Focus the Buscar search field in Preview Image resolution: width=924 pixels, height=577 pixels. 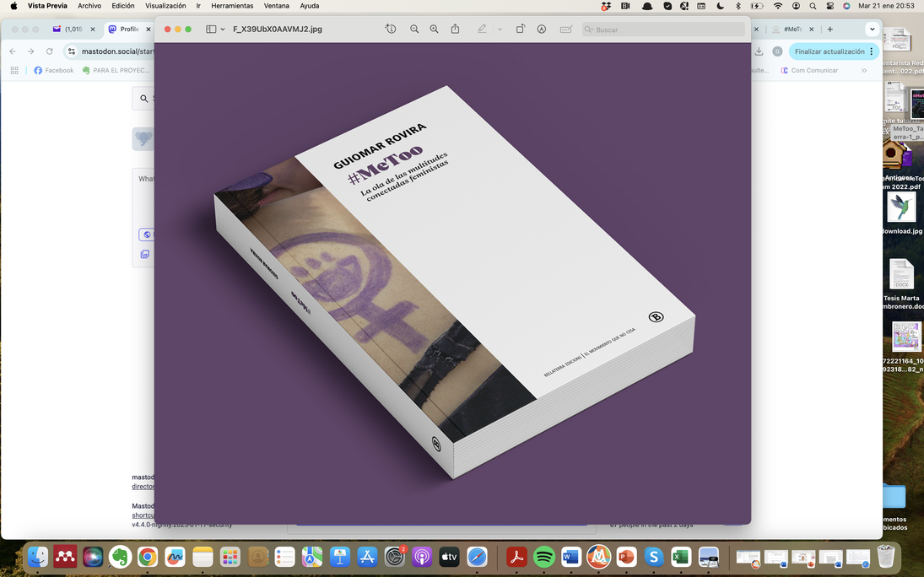coord(663,30)
